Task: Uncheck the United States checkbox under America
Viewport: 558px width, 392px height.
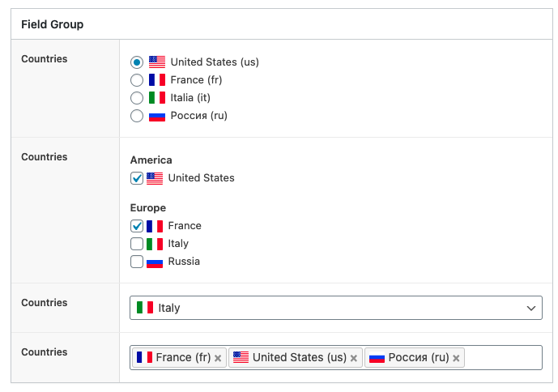Action: (137, 178)
